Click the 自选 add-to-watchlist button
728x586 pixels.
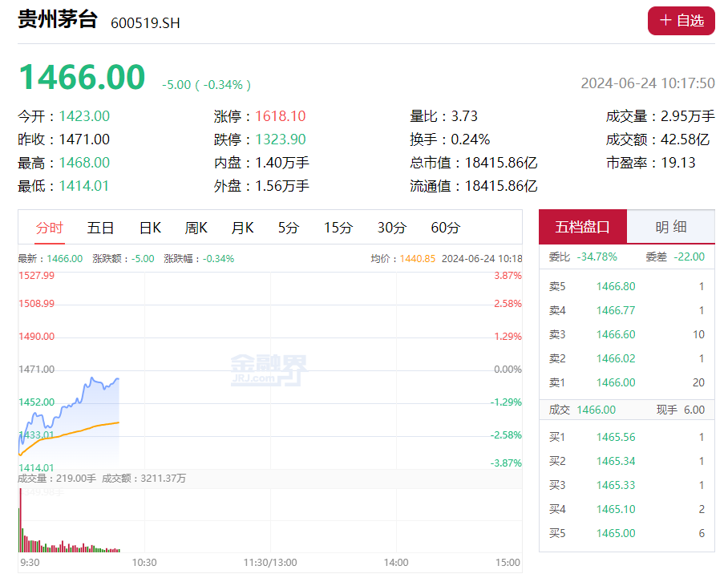[681, 21]
